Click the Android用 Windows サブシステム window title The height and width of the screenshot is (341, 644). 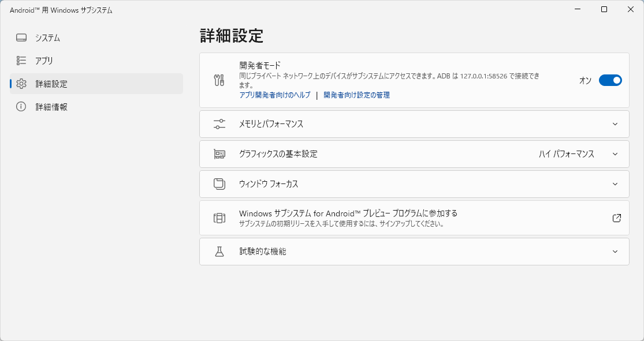coord(61,10)
